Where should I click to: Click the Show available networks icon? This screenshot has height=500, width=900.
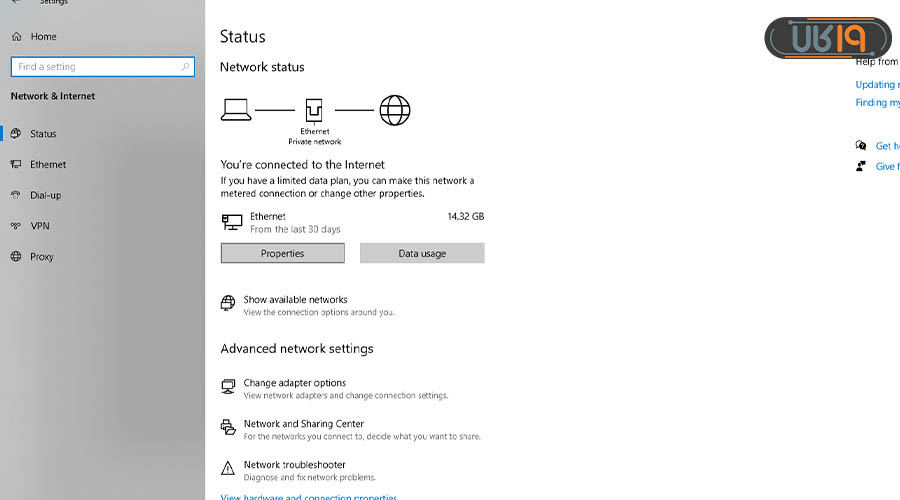click(227, 303)
